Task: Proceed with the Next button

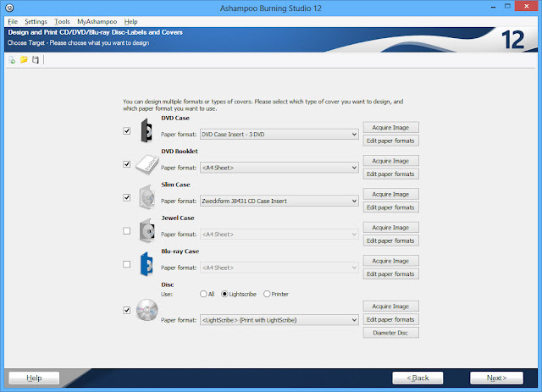Action: [496, 378]
